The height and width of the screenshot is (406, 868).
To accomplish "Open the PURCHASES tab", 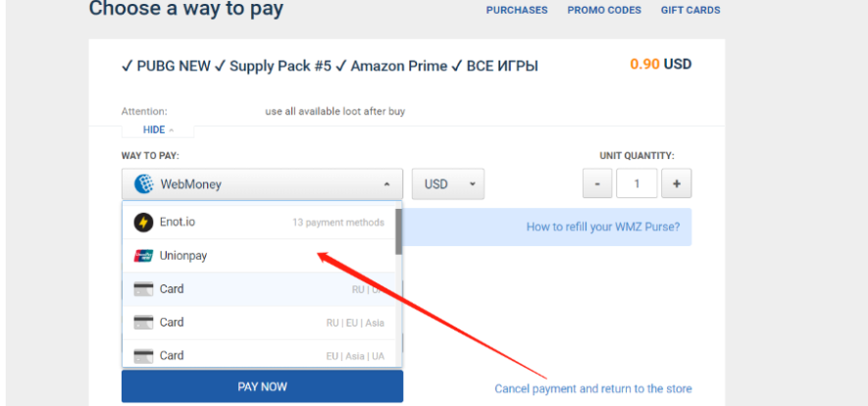I will (x=517, y=10).
